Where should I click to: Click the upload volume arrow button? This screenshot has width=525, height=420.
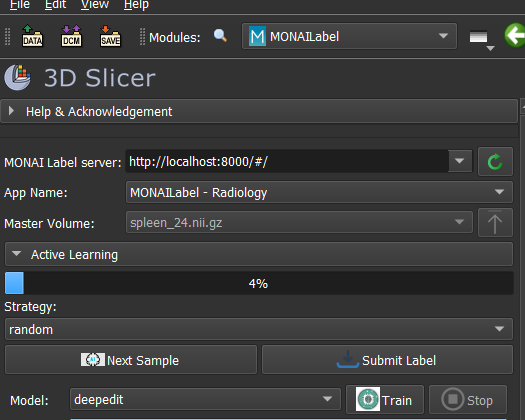tap(495, 223)
